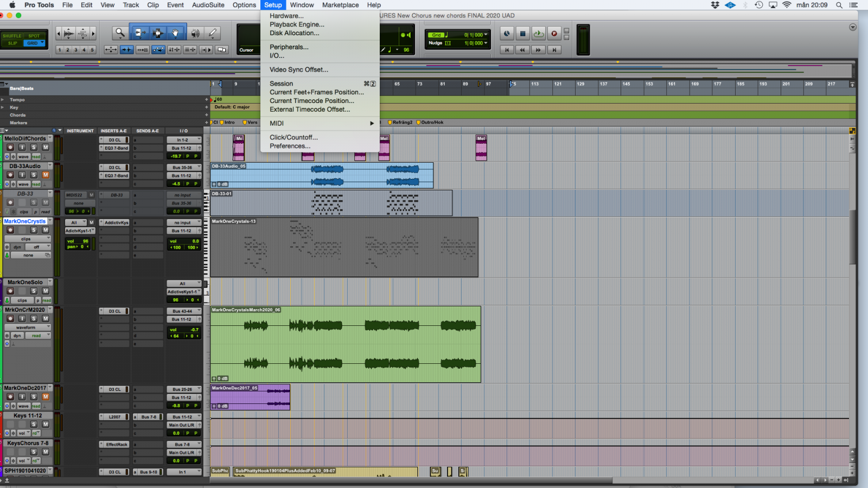The width and height of the screenshot is (868, 488).
Task: Open Playback Engine from Setup menu
Action: click(x=297, y=24)
